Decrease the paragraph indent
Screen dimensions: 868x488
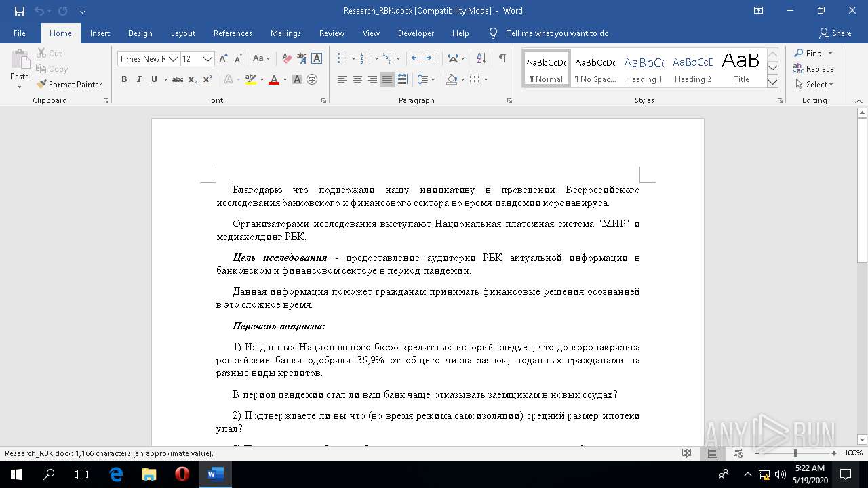click(x=416, y=58)
